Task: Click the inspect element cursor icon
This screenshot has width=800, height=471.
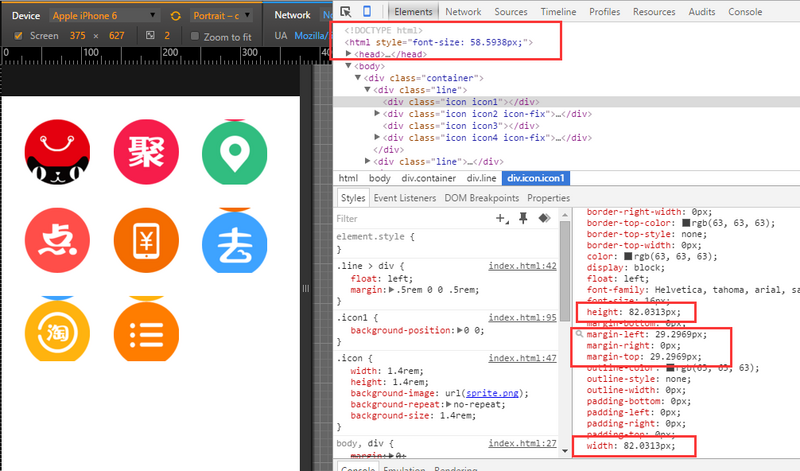Action: pyautogui.click(x=345, y=12)
